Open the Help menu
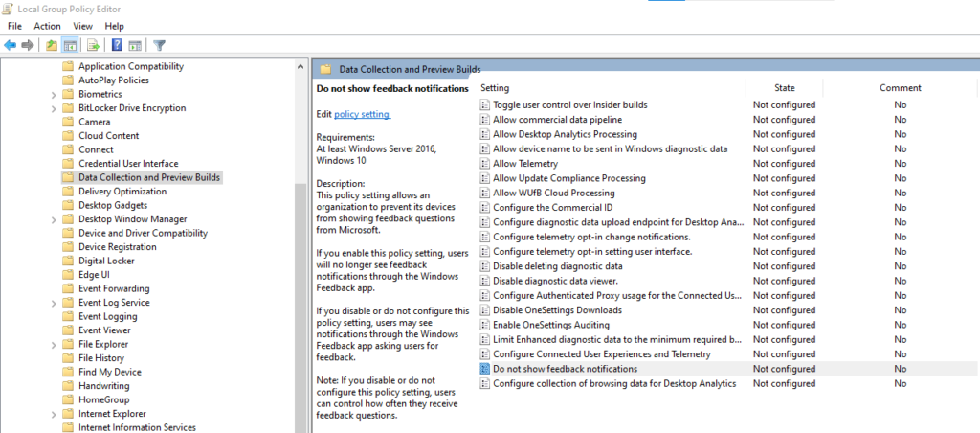 point(115,26)
